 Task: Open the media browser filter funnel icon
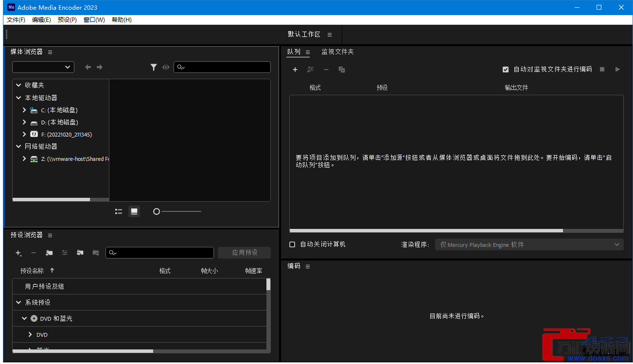click(x=154, y=67)
